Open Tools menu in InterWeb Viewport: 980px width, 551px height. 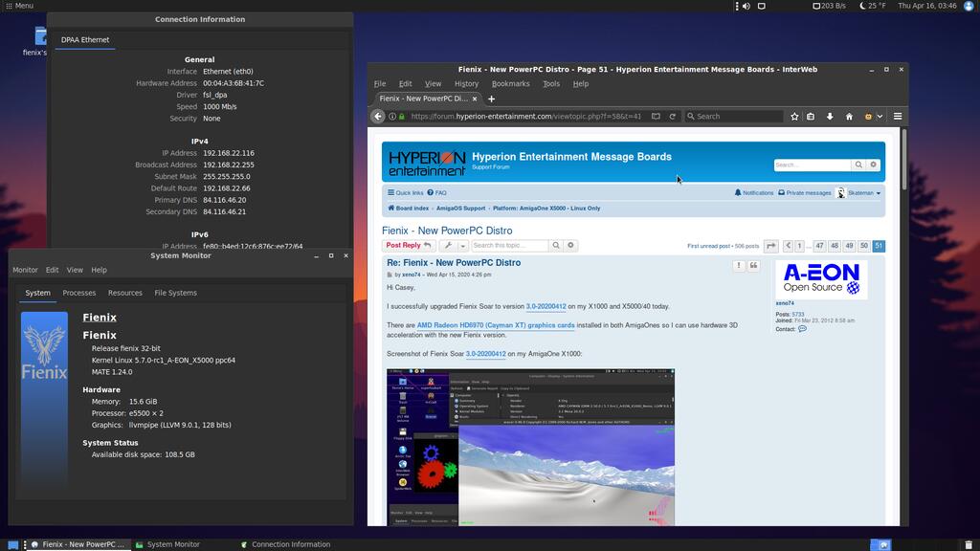(x=551, y=84)
